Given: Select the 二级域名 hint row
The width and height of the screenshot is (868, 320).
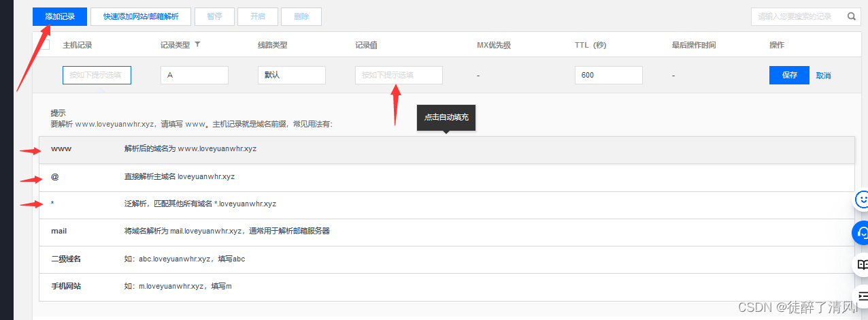Looking at the screenshot, I should click(447, 260).
